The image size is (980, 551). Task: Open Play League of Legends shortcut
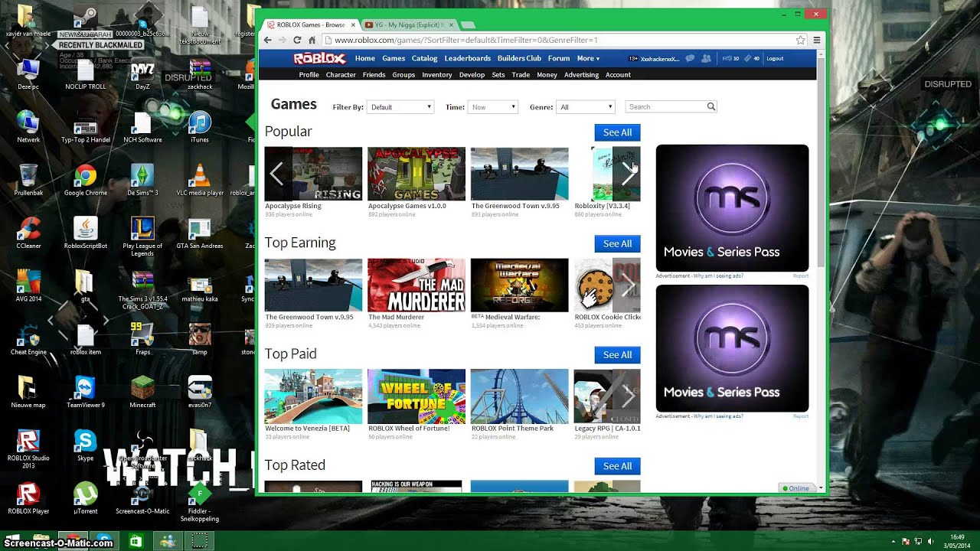142,236
